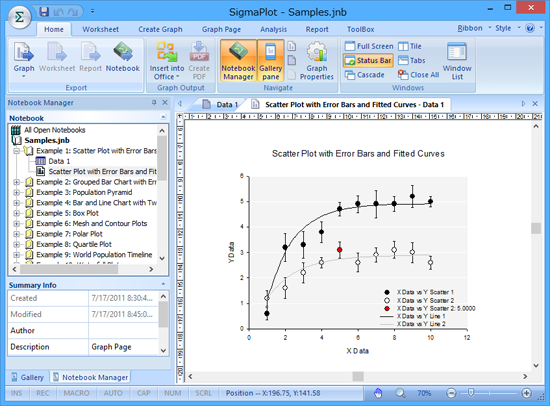
Task: Expand Example 2: Grouped Bar Chart node
Action: [x=16, y=182]
